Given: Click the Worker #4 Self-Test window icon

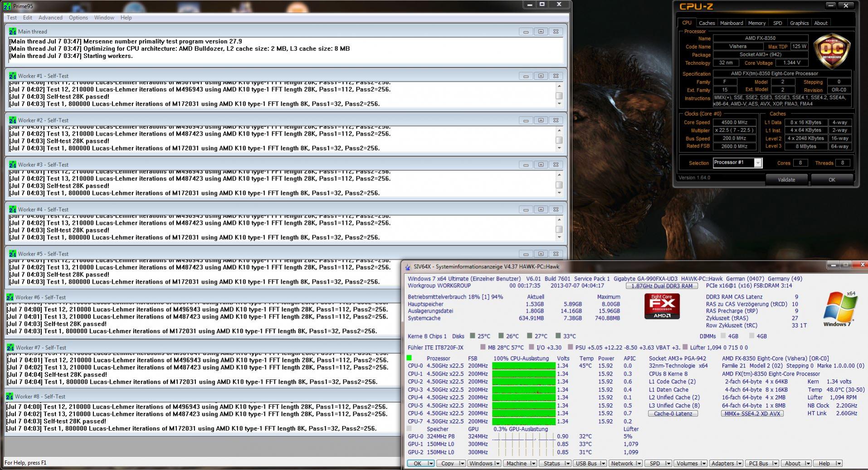Looking at the screenshot, I should (x=12, y=209).
